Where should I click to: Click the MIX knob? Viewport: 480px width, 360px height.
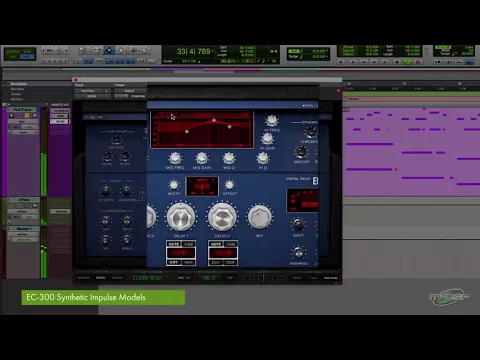(x=259, y=217)
